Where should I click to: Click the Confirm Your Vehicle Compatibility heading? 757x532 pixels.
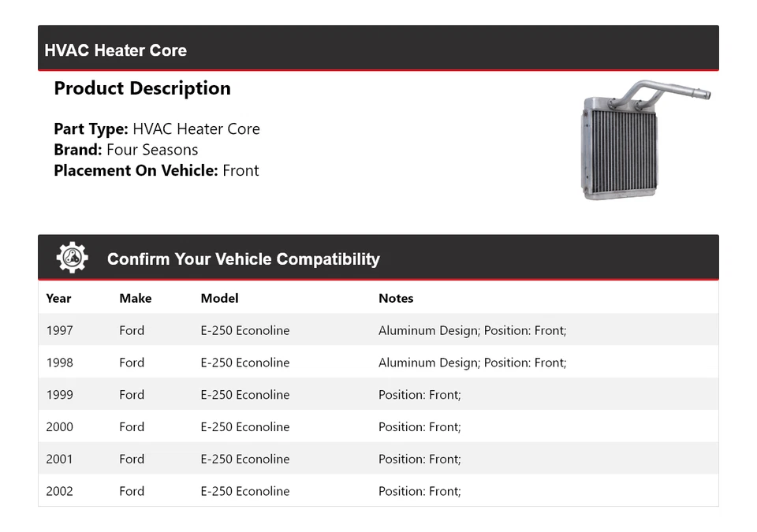[x=243, y=259]
